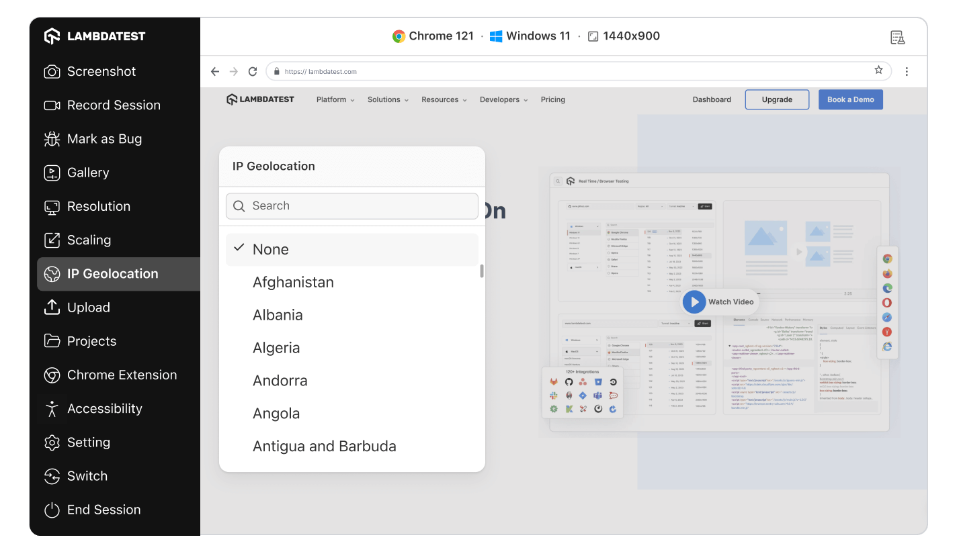This screenshot has width=957, height=560.
Task: Click the Screenshot camera icon in sidebar
Action: (52, 72)
